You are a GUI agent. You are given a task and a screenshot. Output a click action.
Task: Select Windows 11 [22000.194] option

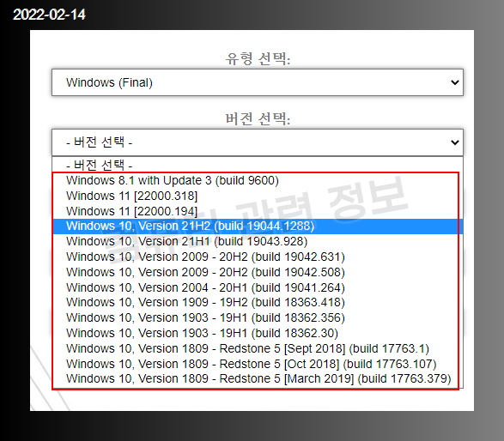click(257, 211)
